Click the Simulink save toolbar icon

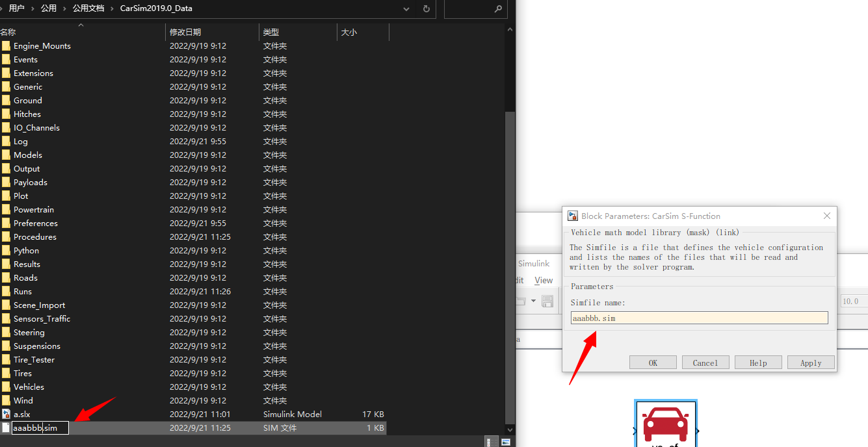pyautogui.click(x=547, y=301)
